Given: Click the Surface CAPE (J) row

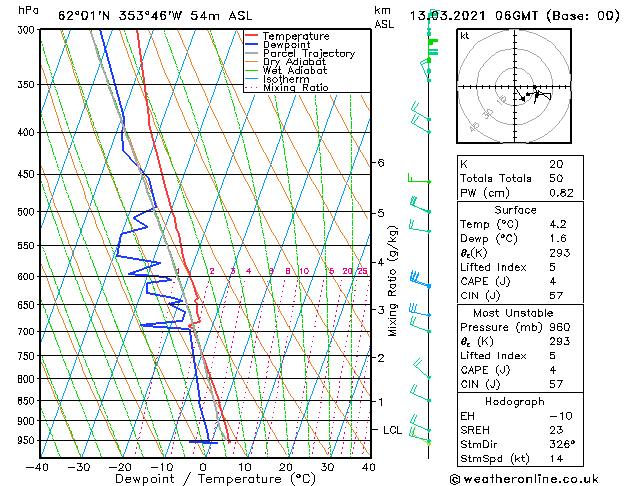Looking at the screenshot, I should (520, 281).
